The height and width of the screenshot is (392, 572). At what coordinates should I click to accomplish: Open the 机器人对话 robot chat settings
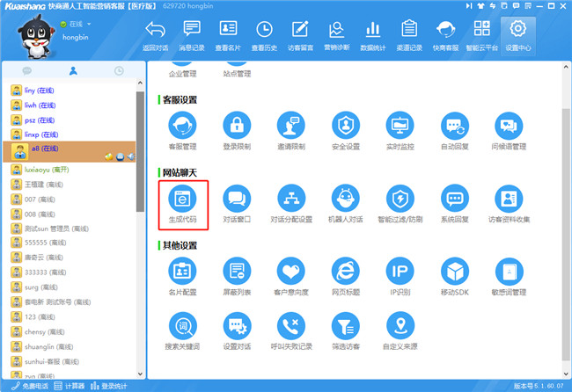click(x=345, y=198)
